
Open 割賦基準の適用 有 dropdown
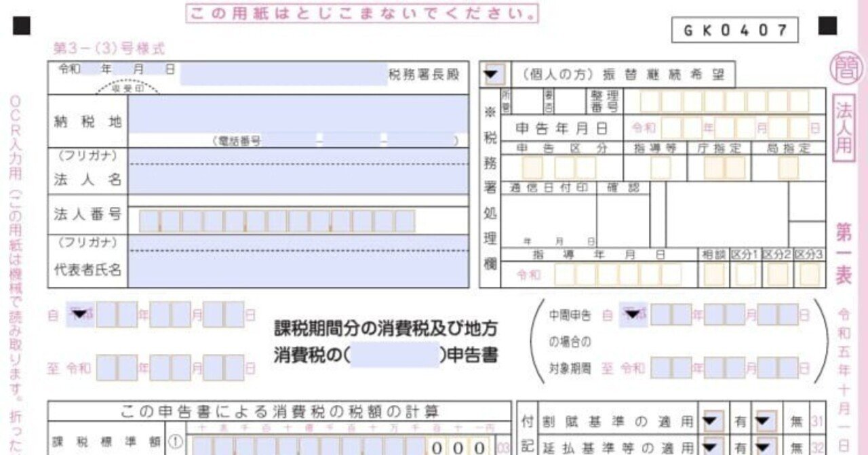click(713, 421)
